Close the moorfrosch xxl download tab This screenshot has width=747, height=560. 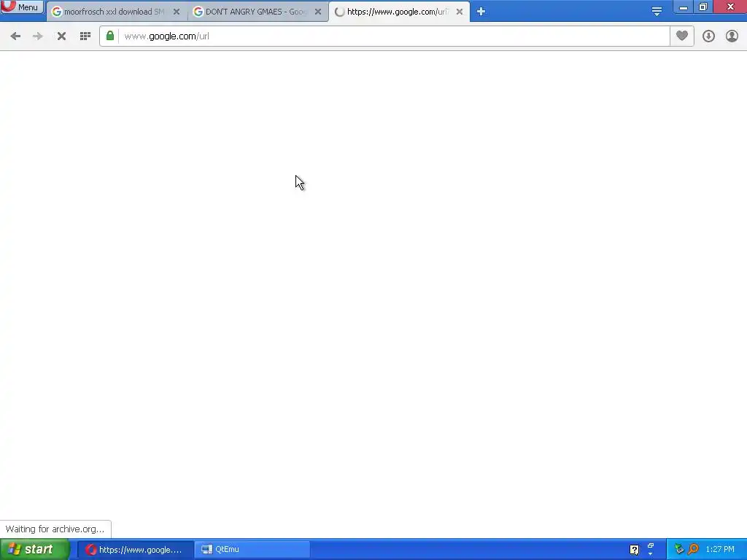(x=177, y=12)
